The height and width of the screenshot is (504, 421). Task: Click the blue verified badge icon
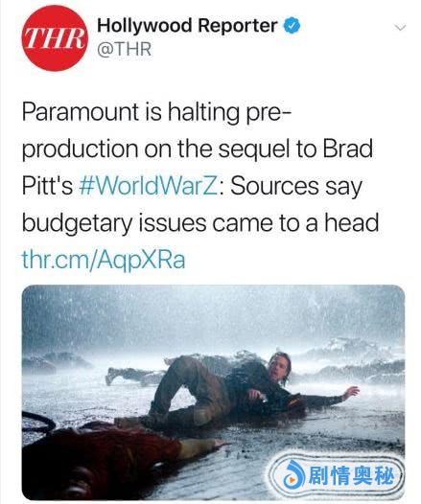coord(292,26)
